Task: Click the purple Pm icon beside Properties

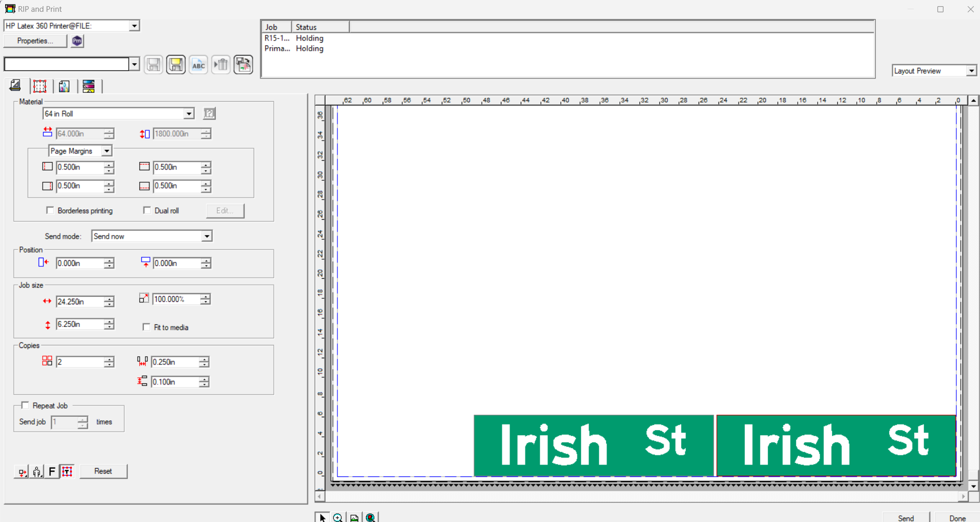Action: coord(77,41)
